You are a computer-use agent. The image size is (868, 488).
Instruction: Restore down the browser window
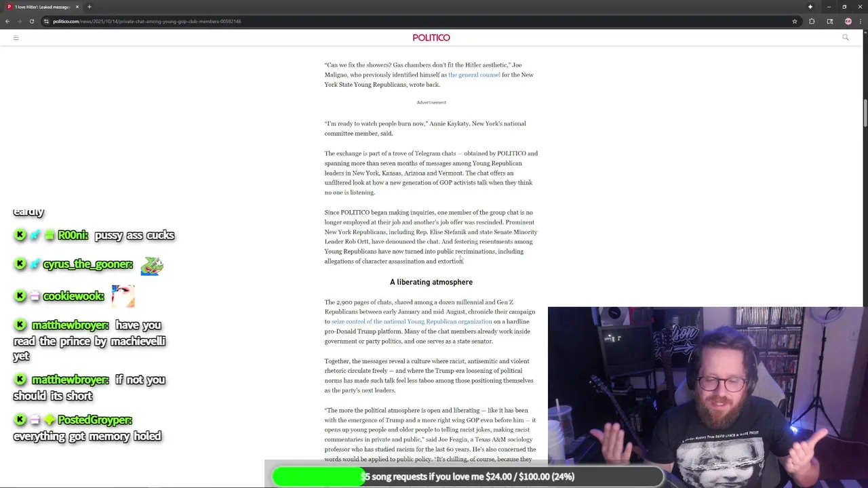tap(844, 7)
